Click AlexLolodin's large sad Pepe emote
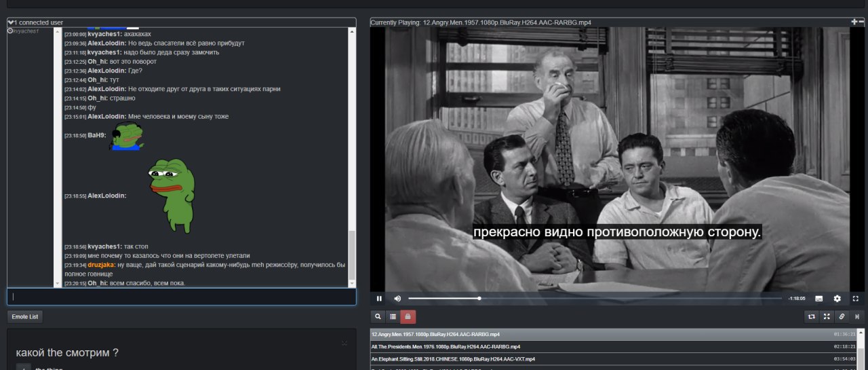The image size is (868, 370). [172, 196]
